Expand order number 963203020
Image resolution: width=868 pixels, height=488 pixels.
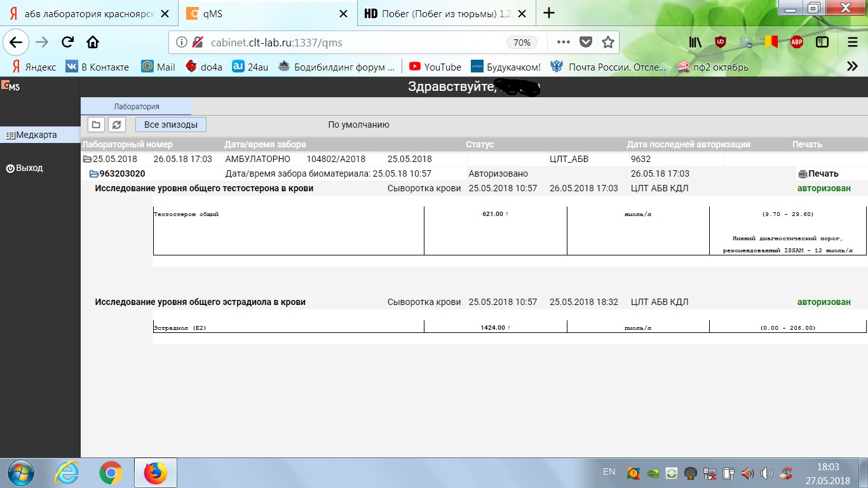[x=93, y=173]
